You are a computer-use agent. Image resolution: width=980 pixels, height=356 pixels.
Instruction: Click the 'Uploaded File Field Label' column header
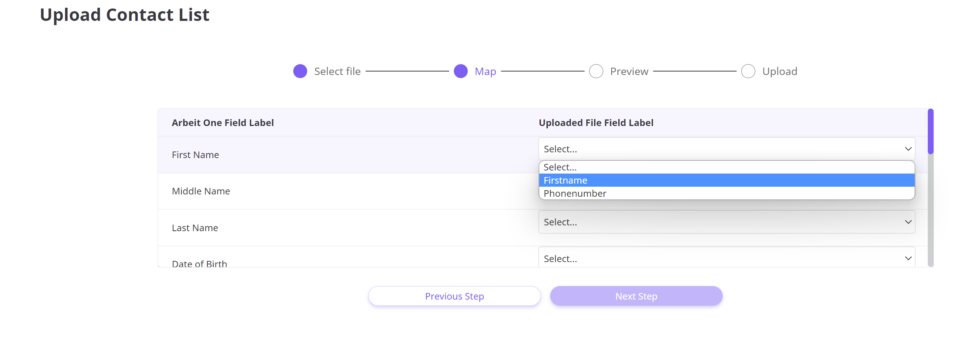coord(596,123)
